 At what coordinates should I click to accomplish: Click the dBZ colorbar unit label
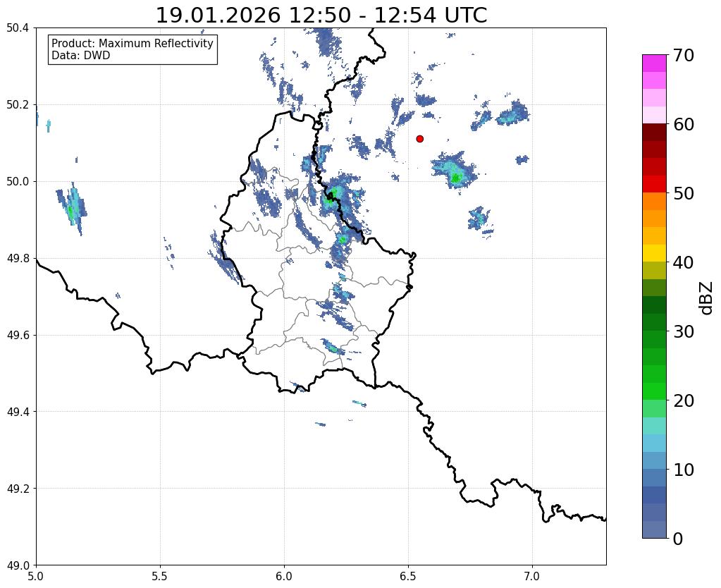[707, 298]
